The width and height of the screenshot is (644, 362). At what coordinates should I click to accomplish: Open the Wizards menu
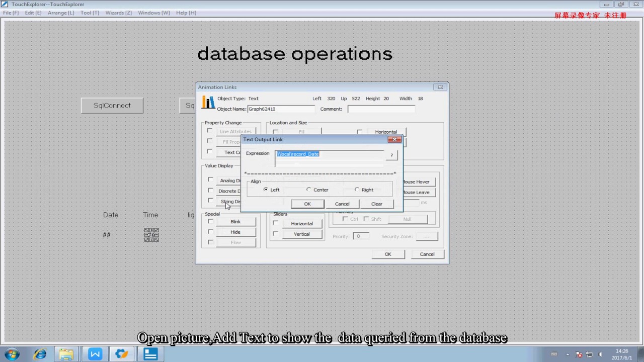119,13
